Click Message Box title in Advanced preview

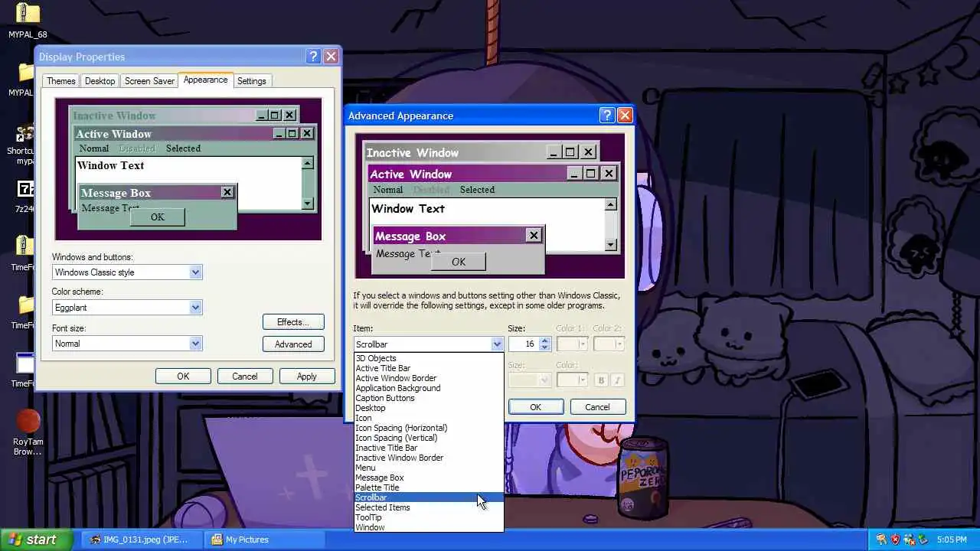[410, 236]
